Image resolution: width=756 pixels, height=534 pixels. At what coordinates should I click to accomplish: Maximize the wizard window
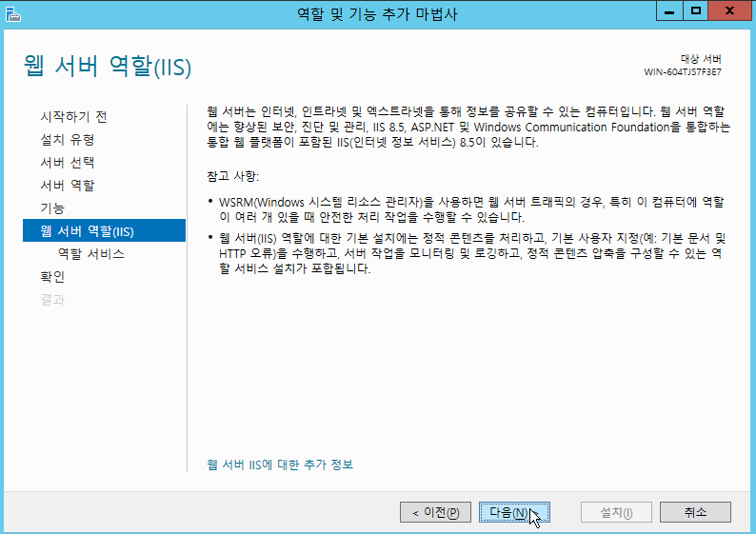[x=695, y=11]
